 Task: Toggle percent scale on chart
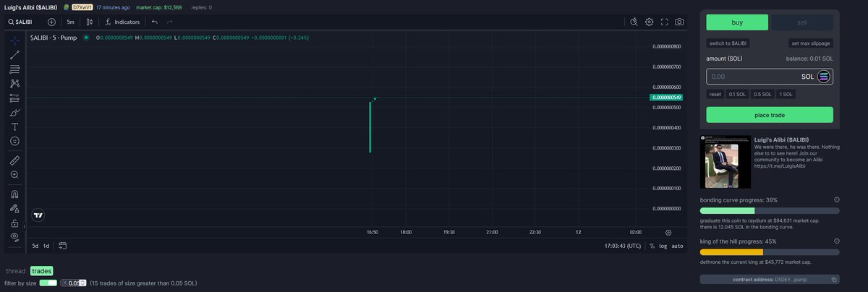coord(652,246)
